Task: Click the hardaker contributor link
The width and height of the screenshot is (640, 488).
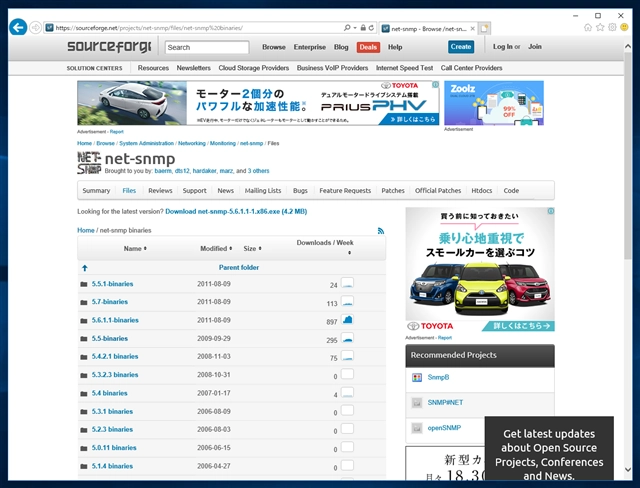Action: pyautogui.click(x=204, y=171)
